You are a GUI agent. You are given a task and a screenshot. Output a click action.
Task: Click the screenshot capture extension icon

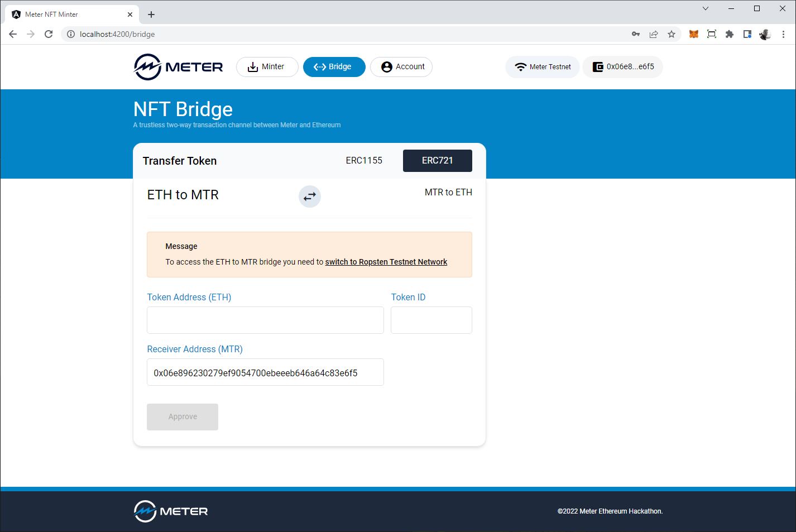pyautogui.click(x=712, y=34)
